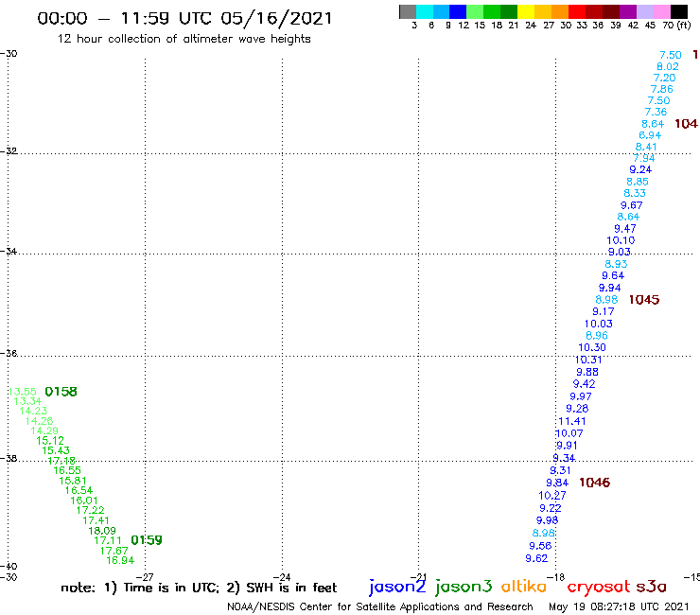Click the 15.81 wave height value
This screenshot has height=615, width=700.
(x=73, y=481)
